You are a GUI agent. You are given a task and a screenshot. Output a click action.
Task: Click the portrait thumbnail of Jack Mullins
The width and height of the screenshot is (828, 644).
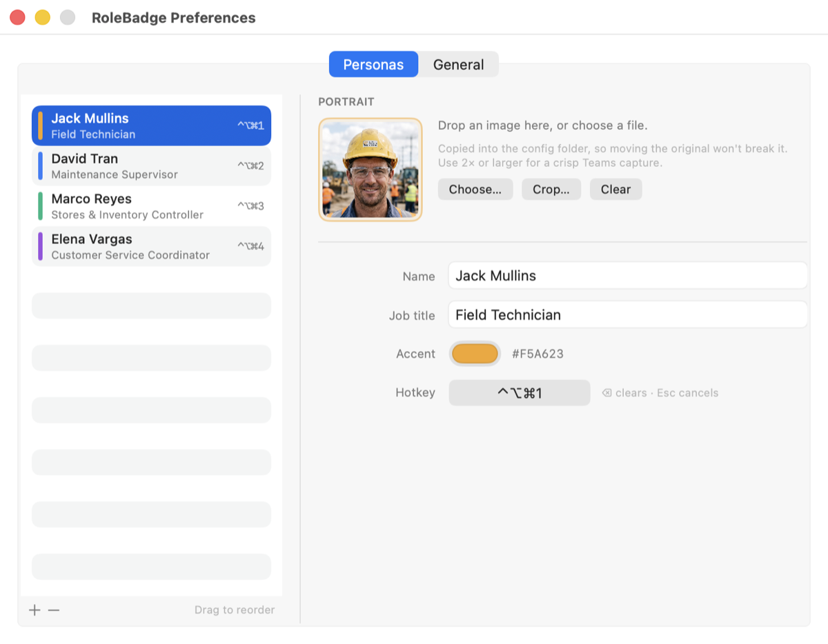coord(371,170)
